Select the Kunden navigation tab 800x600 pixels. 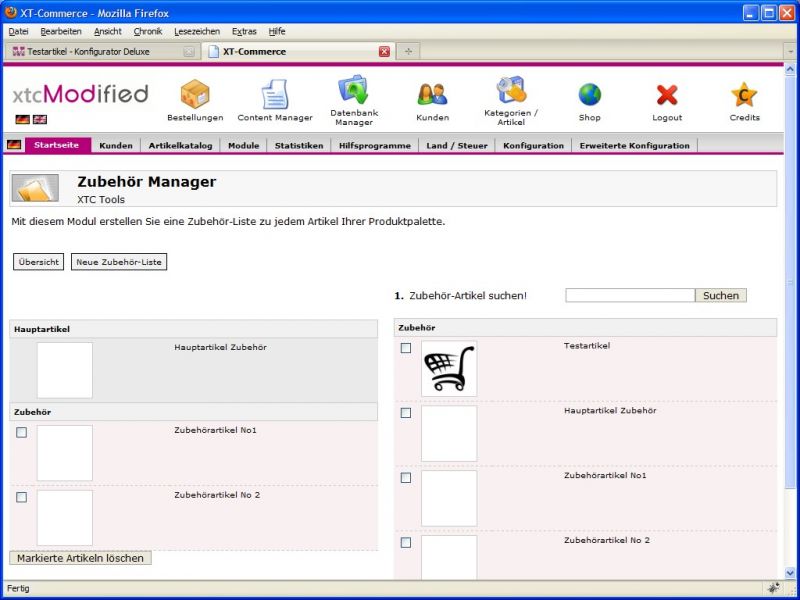(116, 145)
